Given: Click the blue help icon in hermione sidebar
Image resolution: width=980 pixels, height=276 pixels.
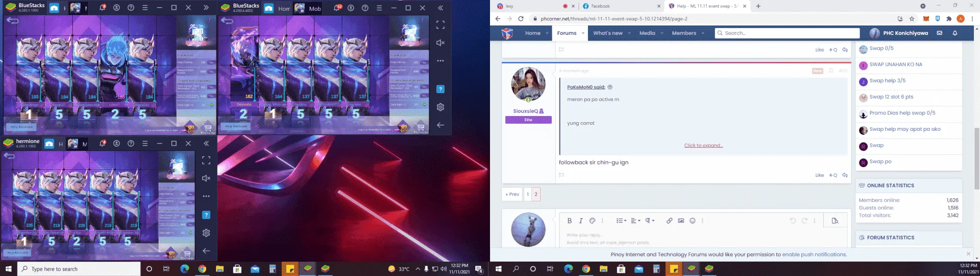Looking at the screenshot, I should 206,215.
